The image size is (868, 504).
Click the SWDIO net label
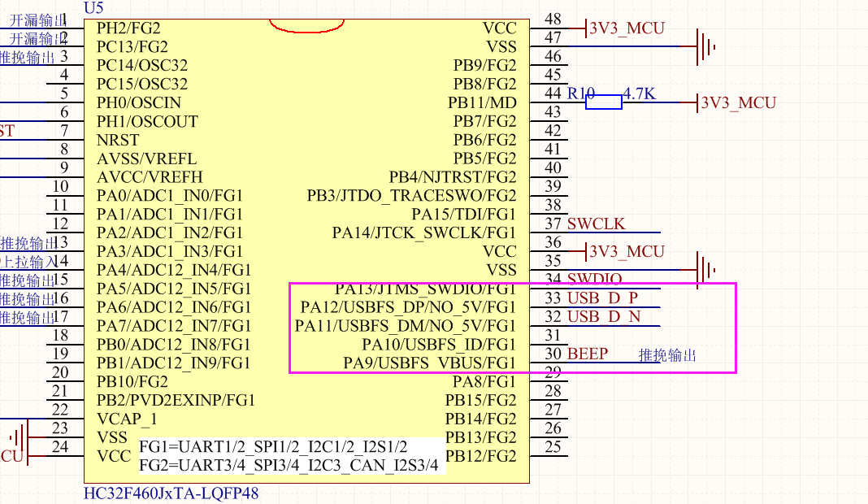[595, 278]
